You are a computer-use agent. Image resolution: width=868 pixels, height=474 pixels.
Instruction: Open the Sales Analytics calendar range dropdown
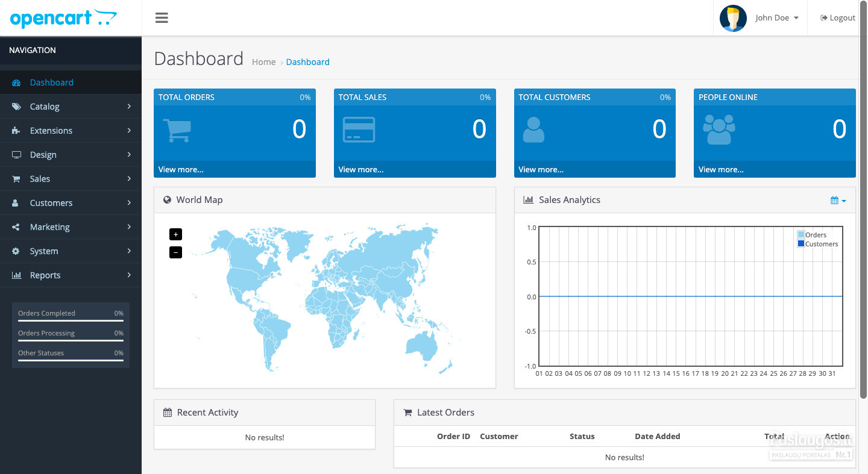pyautogui.click(x=838, y=201)
